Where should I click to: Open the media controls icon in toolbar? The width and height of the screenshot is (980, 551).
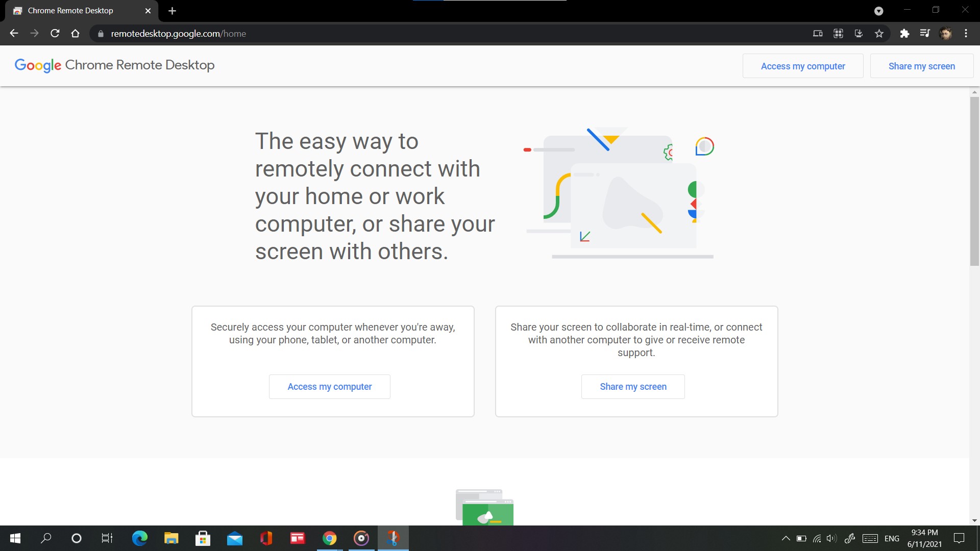[925, 34]
